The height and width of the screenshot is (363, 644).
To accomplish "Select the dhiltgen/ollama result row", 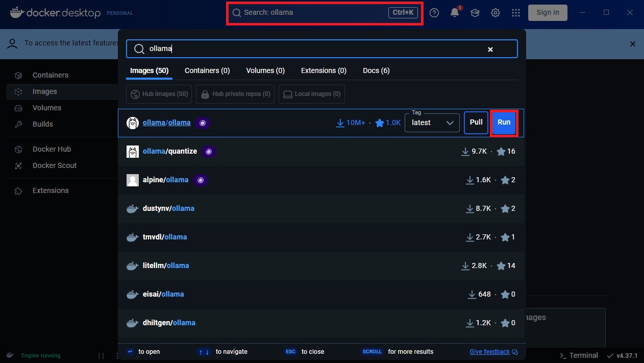I will [321, 323].
